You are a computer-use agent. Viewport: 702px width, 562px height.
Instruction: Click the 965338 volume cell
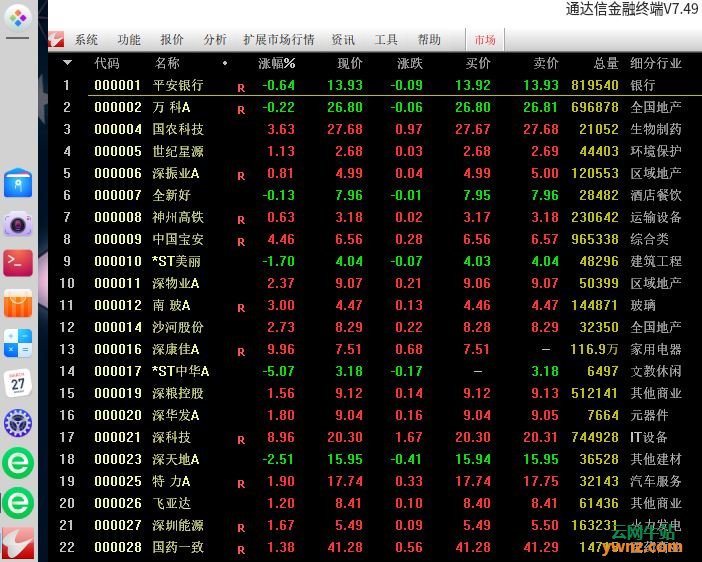click(595, 239)
